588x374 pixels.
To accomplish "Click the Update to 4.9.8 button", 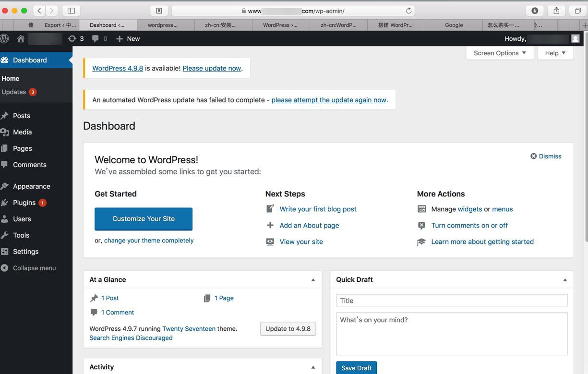I will [288, 329].
